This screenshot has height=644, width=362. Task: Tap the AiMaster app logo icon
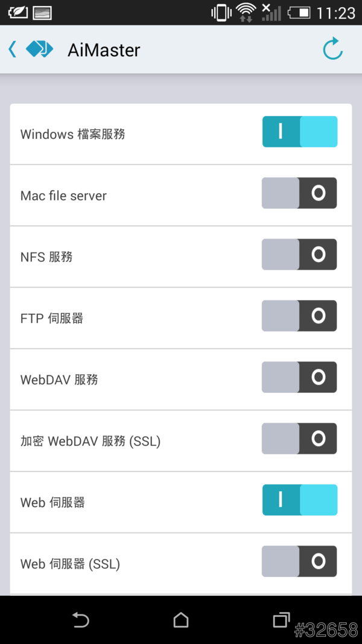[x=39, y=49]
